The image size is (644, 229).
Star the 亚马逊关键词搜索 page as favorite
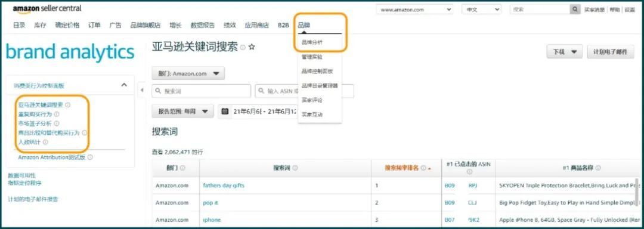[252, 47]
